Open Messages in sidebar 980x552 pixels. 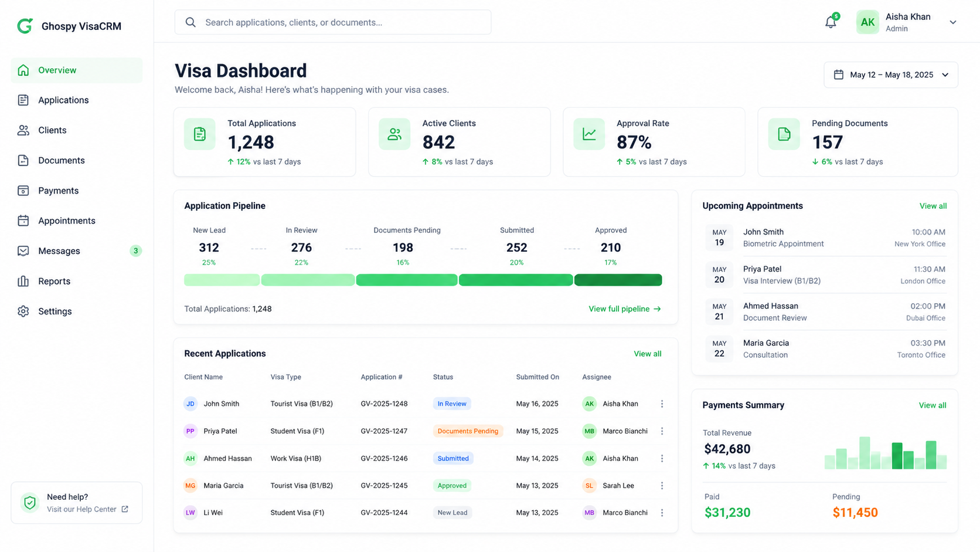[77, 251]
